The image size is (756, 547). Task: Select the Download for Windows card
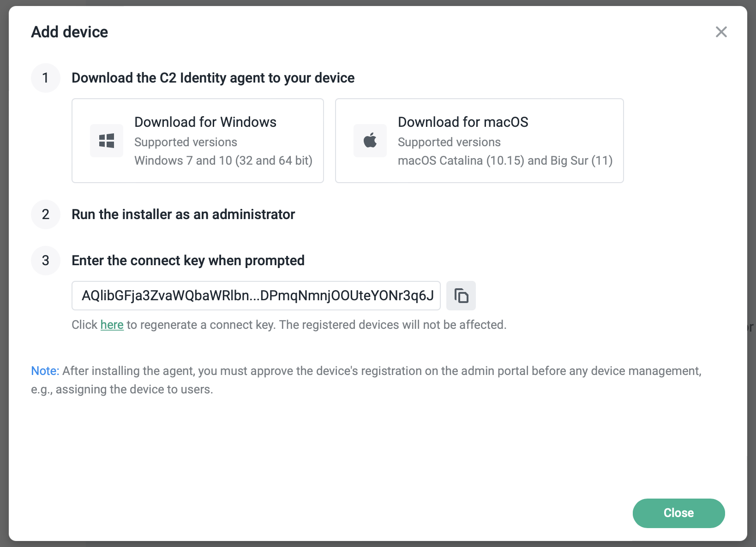[198, 141]
